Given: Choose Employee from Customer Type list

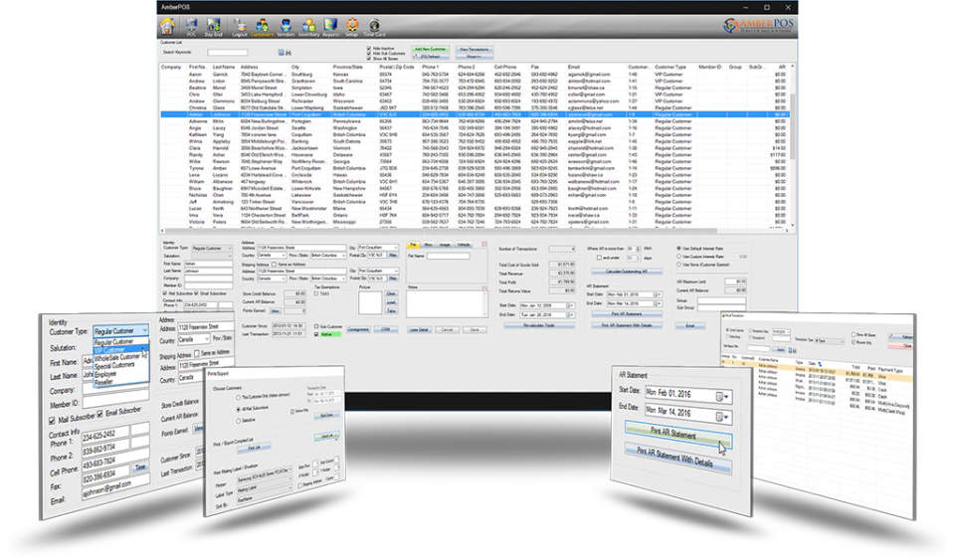Looking at the screenshot, I should [105, 374].
